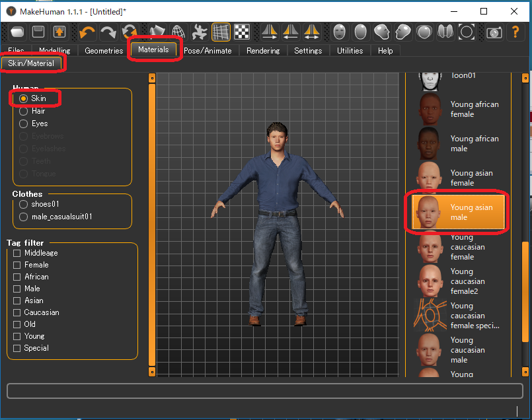Switch to the Geometries tab

104,51
